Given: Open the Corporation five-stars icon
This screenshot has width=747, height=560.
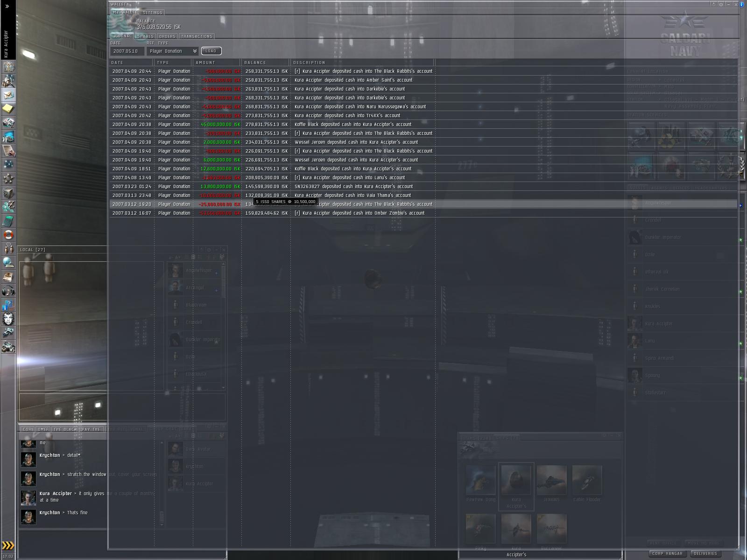Looking at the screenshot, I should (8, 179).
